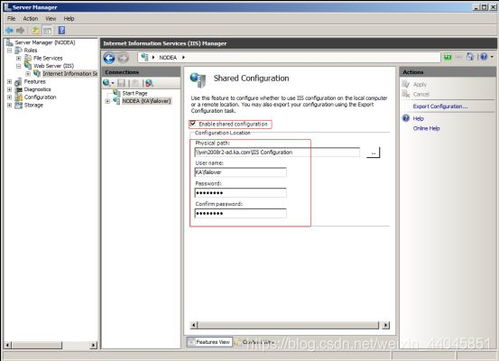Click breadcrumb arrow before NODEA

[153, 58]
